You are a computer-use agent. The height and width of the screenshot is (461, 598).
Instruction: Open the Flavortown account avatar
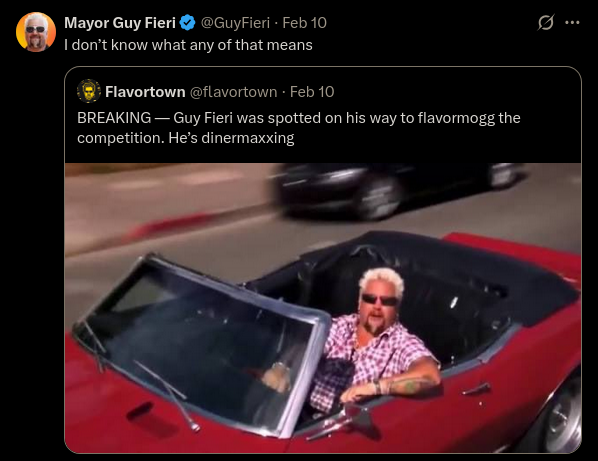[x=88, y=91]
